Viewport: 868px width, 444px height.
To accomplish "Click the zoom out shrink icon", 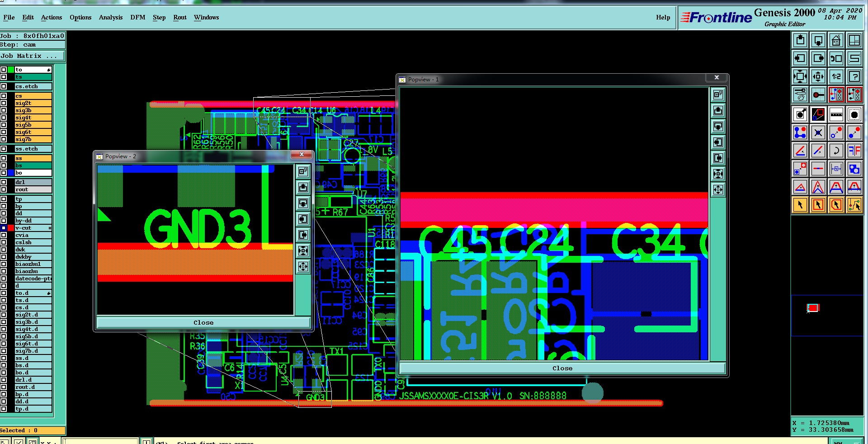I will [818, 76].
